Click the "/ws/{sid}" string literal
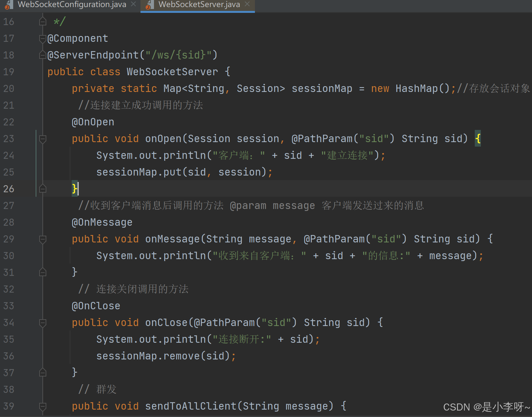Image resolution: width=532 pixels, height=417 pixels. click(178, 55)
